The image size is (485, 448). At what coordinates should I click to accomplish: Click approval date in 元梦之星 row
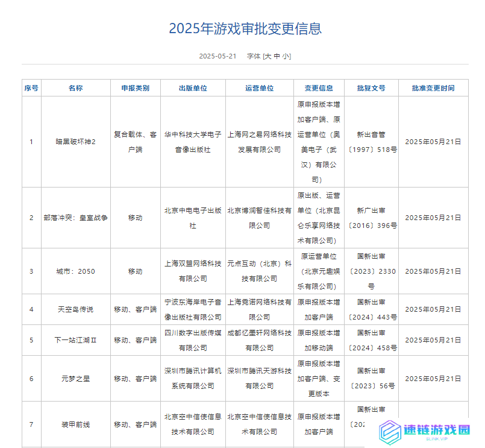pos(433,378)
